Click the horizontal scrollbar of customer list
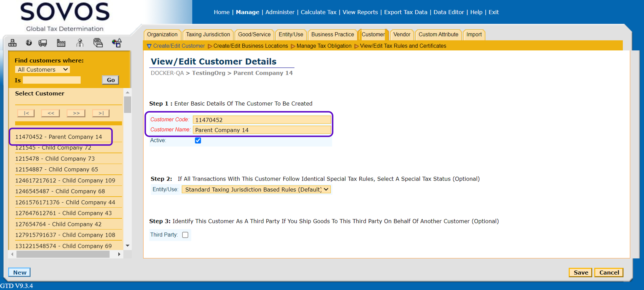The height and width of the screenshot is (290, 644). click(x=63, y=254)
